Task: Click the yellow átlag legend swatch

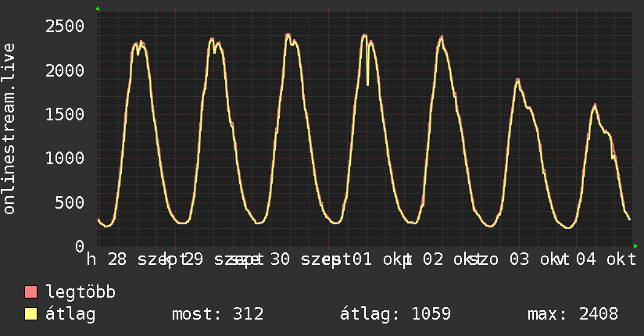Action: pos(30,314)
